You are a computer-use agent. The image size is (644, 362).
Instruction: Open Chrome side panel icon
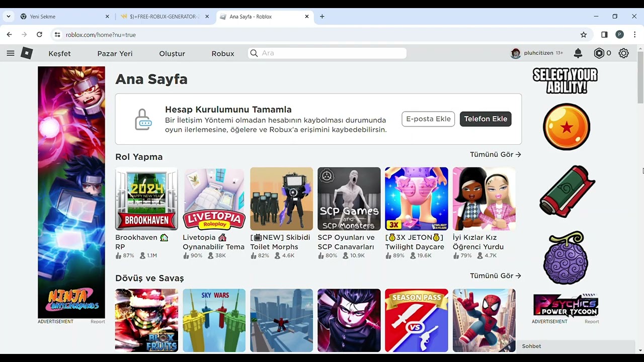click(x=604, y=35)
